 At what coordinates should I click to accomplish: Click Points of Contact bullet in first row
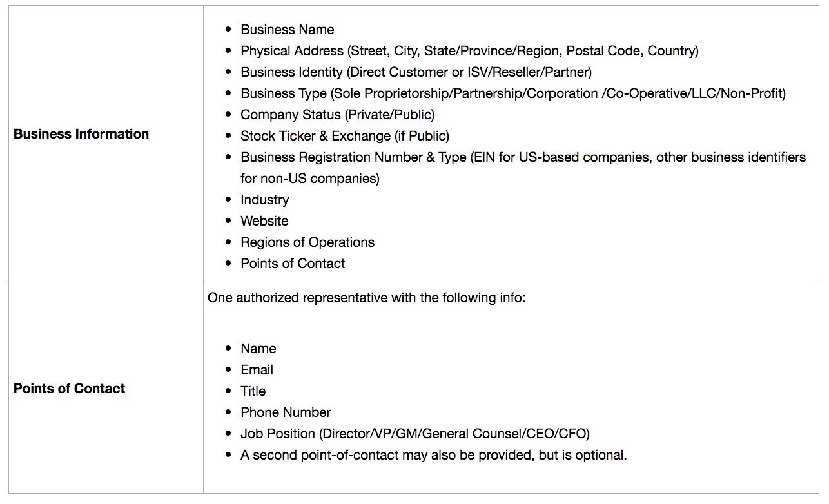coord(293,264)
